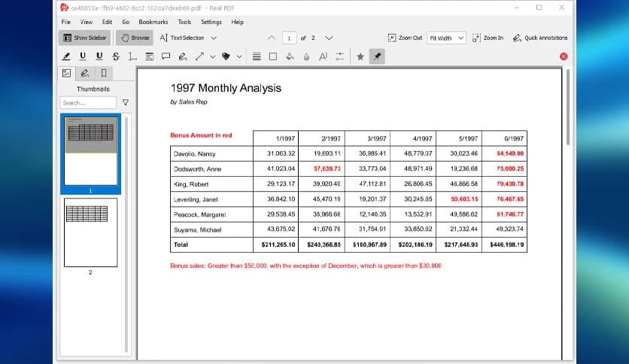Screen dimensions: 629x364
Task: Open the line width setting icon
Action: 256,56
